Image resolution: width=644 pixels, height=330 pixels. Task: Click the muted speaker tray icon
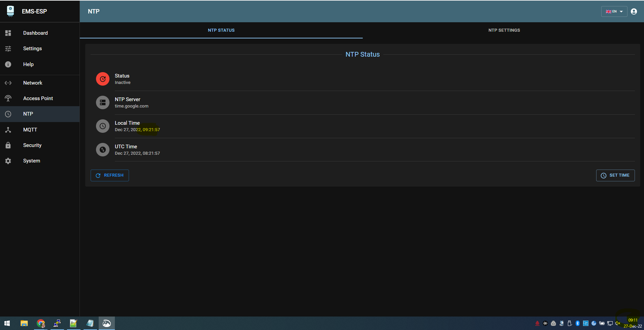click(x=618, y=323)
